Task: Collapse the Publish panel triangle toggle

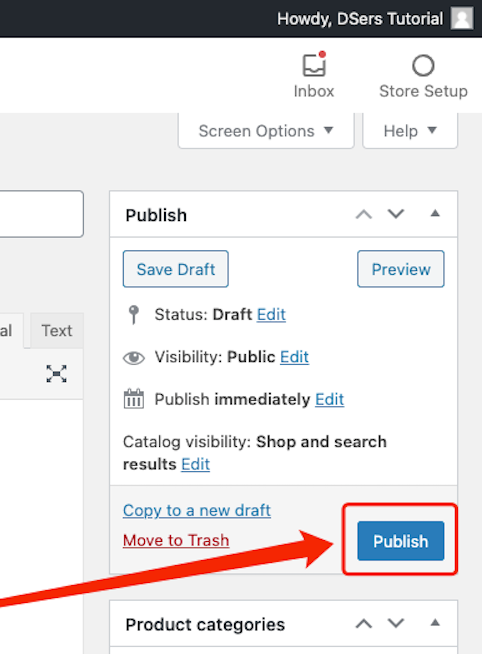Action: point(435,214)
